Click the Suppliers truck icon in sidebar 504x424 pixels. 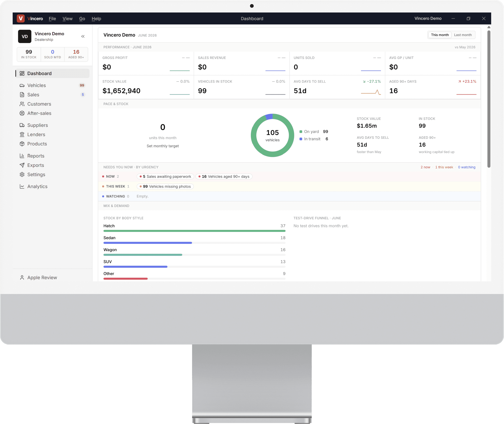point(22,125)
